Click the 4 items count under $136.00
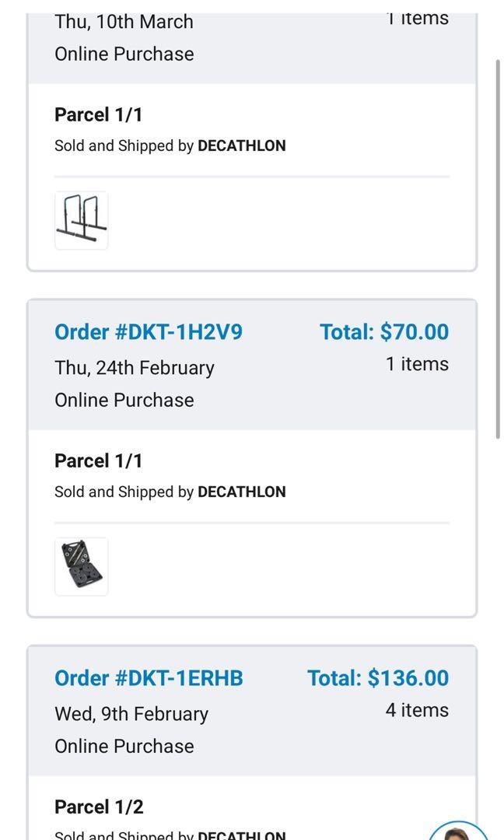This screenshot has width=504, height=840. coord(417,710)
